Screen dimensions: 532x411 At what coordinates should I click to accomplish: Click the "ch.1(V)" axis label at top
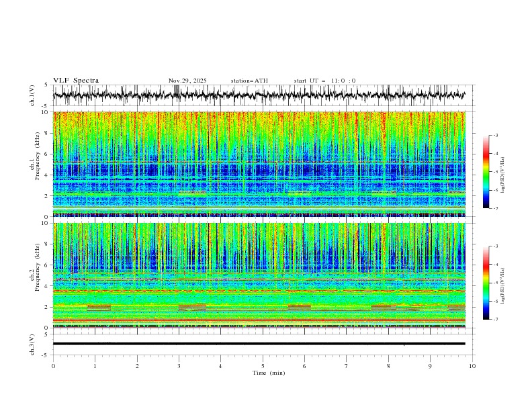click(x=33, y=95)
